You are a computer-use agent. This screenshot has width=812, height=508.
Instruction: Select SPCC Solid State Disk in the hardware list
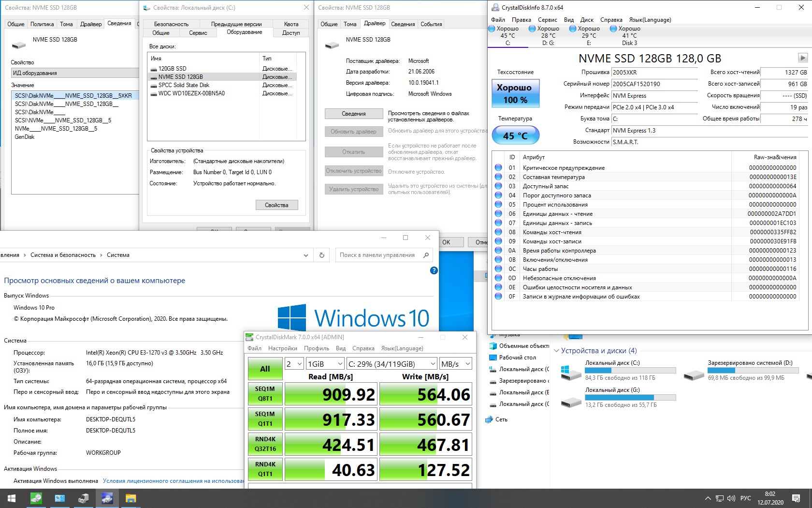pos(184,85)
